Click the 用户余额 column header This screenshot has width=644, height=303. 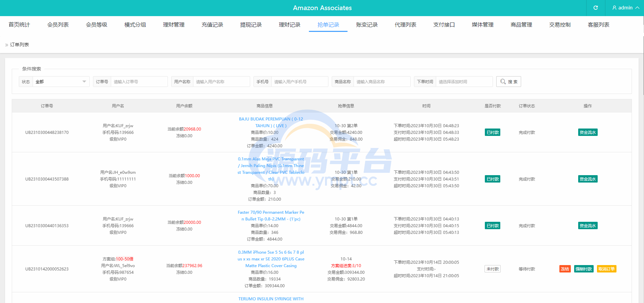[x=184, y=106]
